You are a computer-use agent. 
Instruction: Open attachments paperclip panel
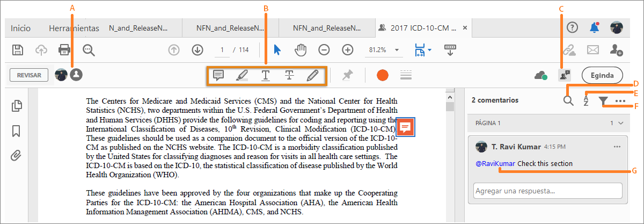(x=17, y=156)
